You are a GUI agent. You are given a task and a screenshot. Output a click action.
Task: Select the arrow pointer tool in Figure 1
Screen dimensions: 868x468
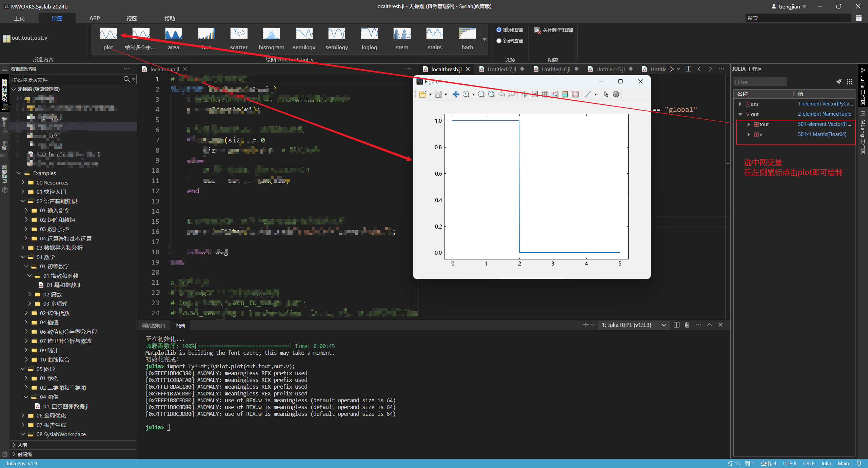[606, 94]
